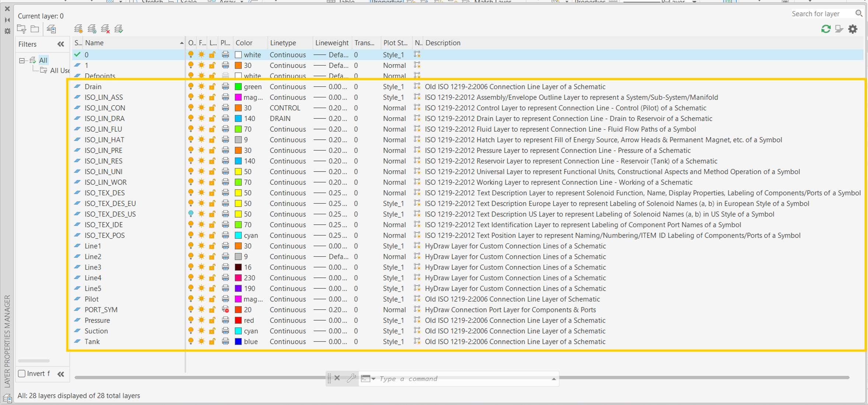Click the search magnifier icon
The height and width of the screenshot is (405, 868).
859,14
